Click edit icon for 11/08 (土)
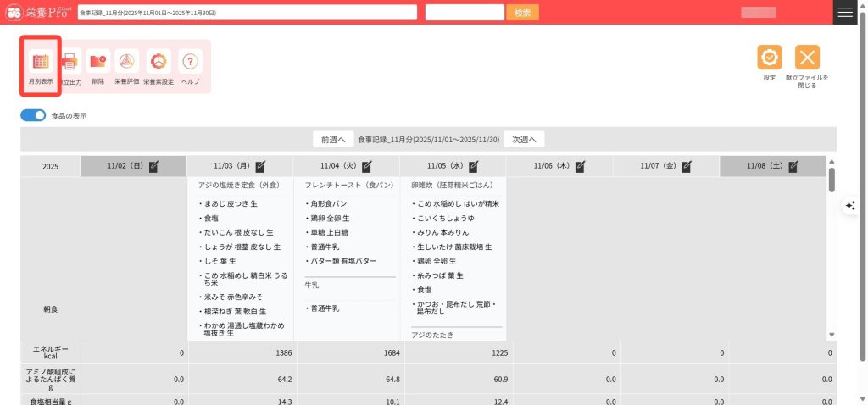 (x=793, y=167)
